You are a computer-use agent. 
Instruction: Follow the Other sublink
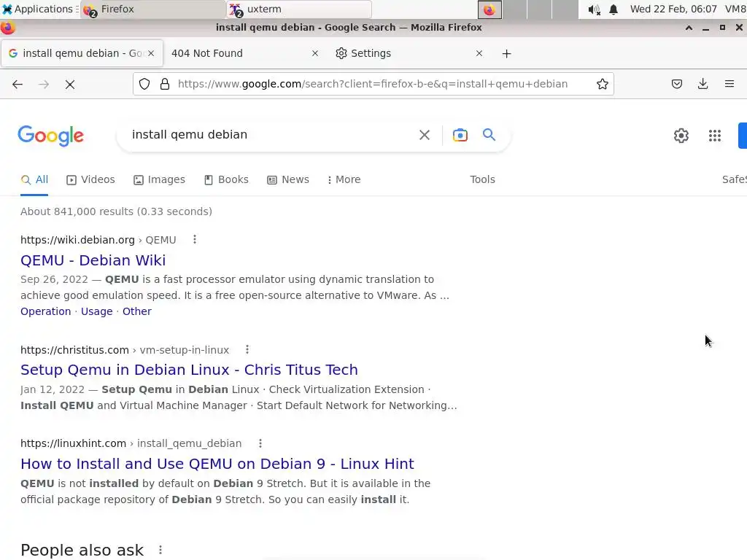tap(137, 311)
